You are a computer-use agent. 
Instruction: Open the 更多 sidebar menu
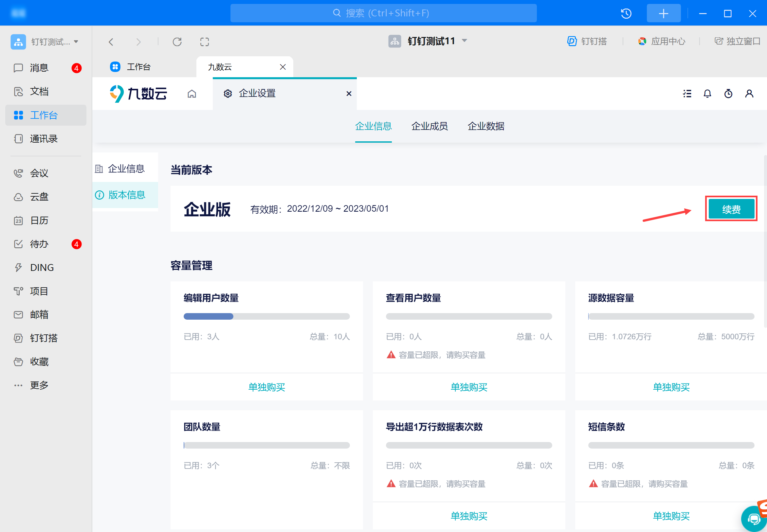(39, 385)
